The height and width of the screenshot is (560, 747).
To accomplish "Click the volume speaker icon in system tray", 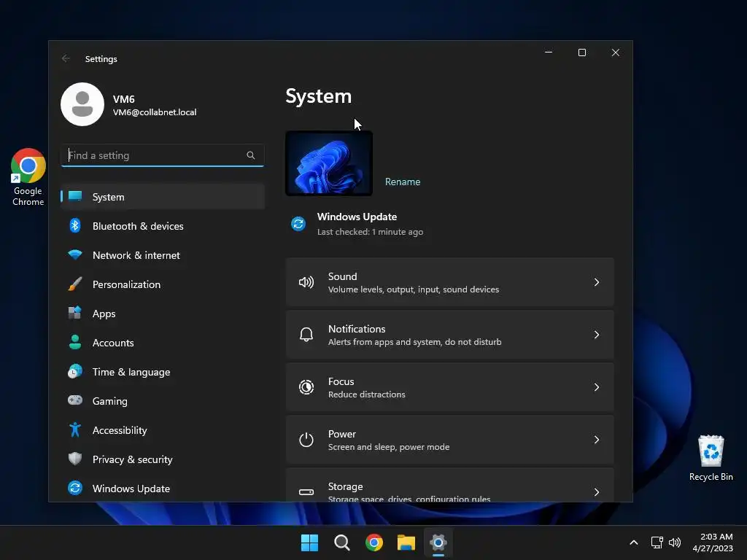I will click(675, 542).
